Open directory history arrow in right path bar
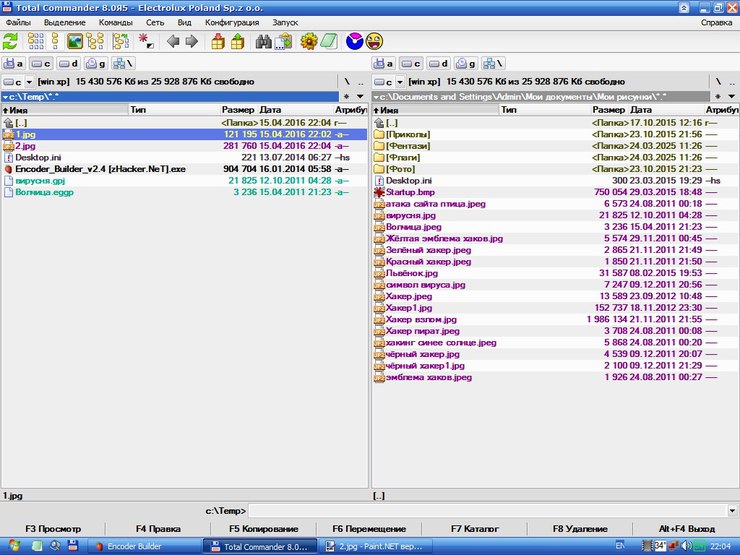 731,97
